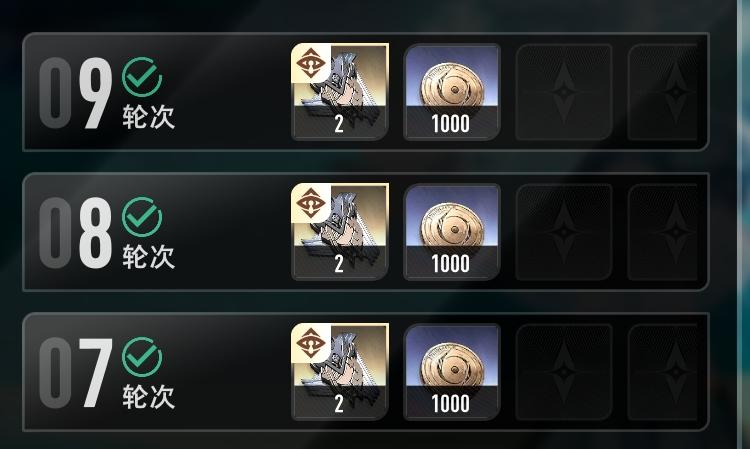The width and height of the screenshot is (750, 449).
Task: Click round 09 gold coin reward
Action: 452,92
